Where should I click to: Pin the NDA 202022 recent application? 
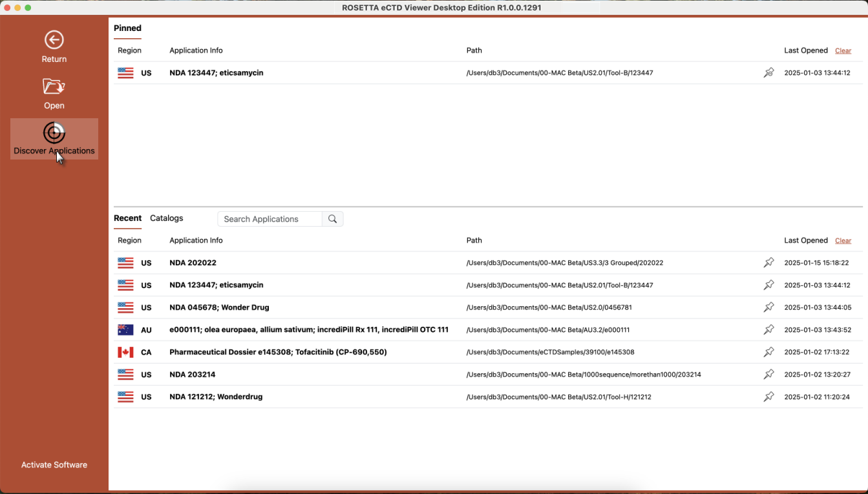tap(768, 263)
